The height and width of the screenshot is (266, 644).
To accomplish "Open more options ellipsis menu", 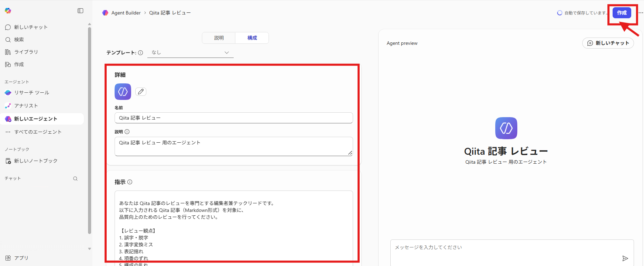I will click(641, 13).
